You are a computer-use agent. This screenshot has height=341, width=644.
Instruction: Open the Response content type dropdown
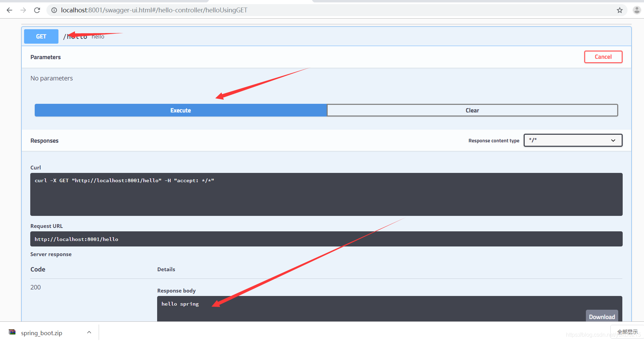click(x=573, y=140)
